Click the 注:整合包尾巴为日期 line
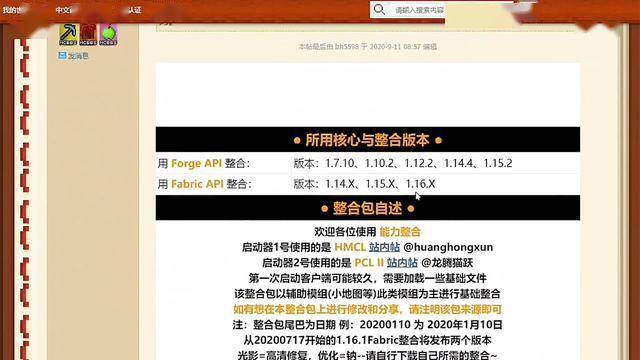The width and height of the screenshot is (640, 360). pos(367,325)
